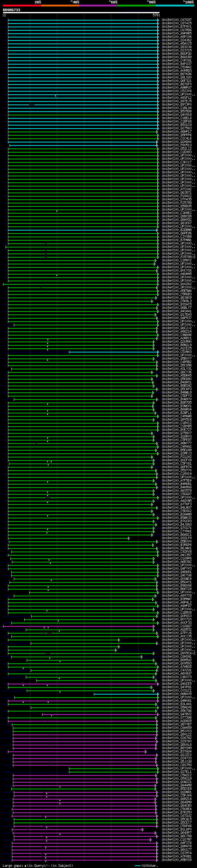Select hit UniRef100_A7P6B1
This screenshot has width=197, height=868.
[176, 856]
